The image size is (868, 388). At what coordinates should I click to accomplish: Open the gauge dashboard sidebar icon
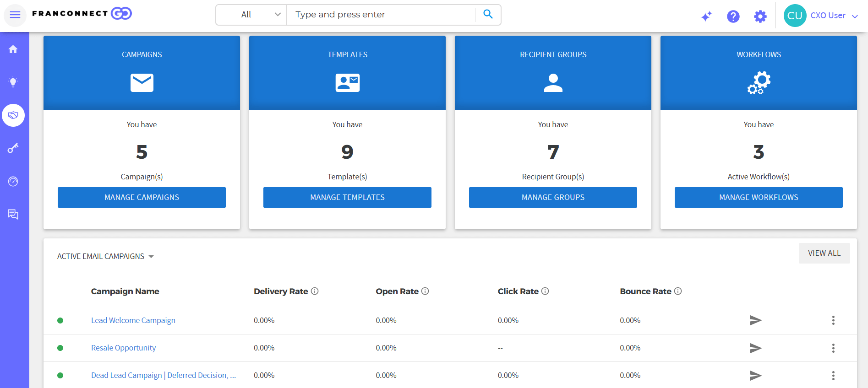coord(13,182)
